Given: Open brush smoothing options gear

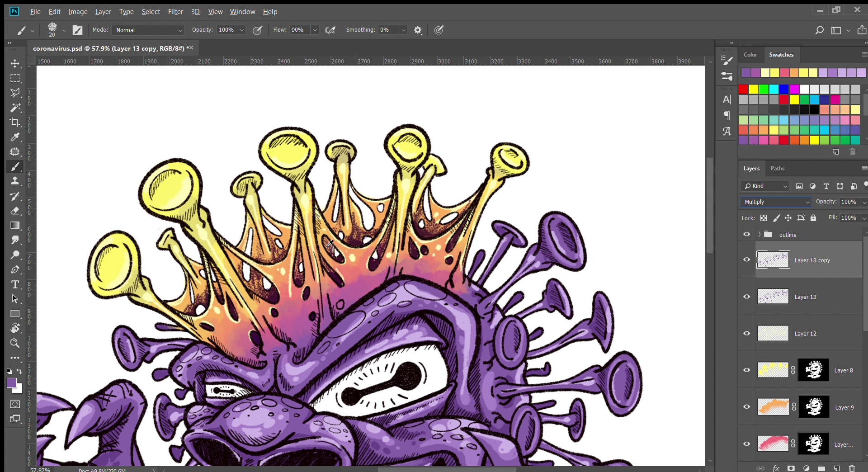Looking at the screenshot, I should [418, 30].
